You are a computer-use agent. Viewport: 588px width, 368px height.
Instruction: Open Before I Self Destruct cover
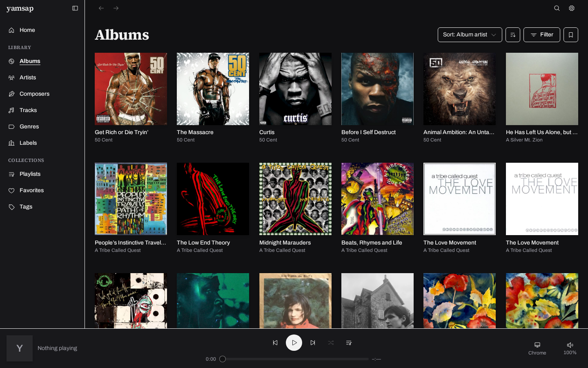tap(377, 89)
